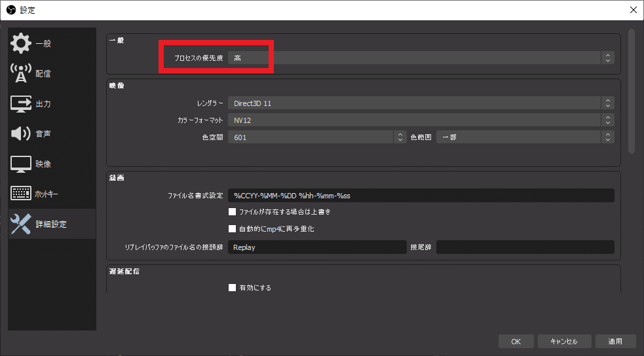This screenshot has width=644, height=356.
Task: Close the 設定 window
Action: pos(634,10)
